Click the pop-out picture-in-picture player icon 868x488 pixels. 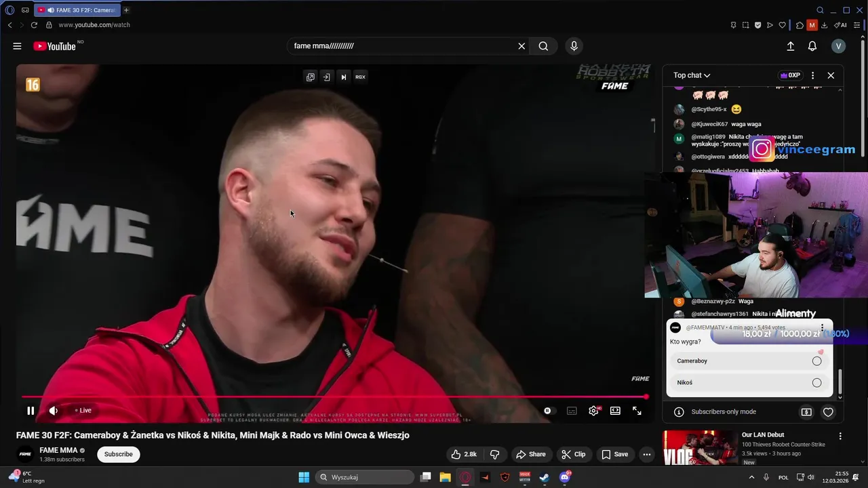(310, 77)
